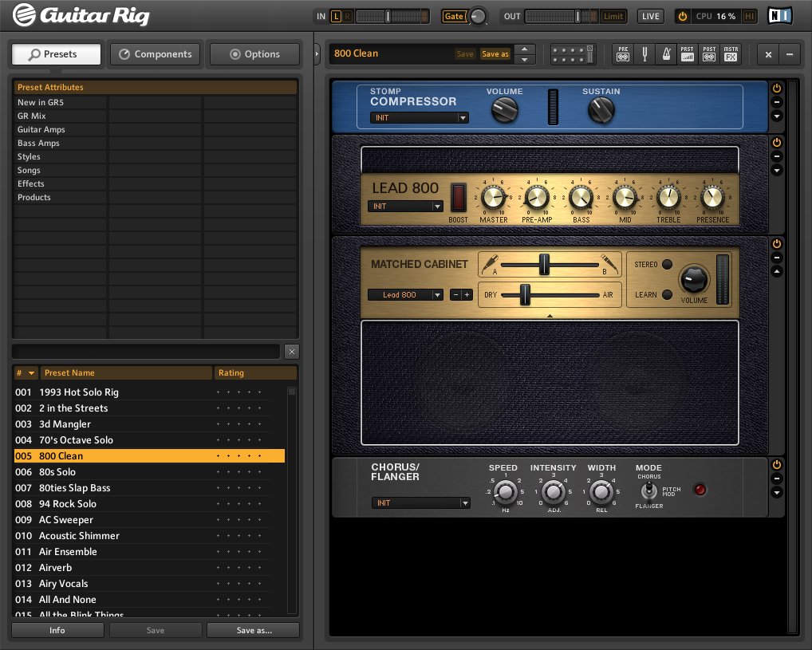This screenshot has height=650, width=812.
Task: Select the 94 Rock Solo preset
Action: 68,504
